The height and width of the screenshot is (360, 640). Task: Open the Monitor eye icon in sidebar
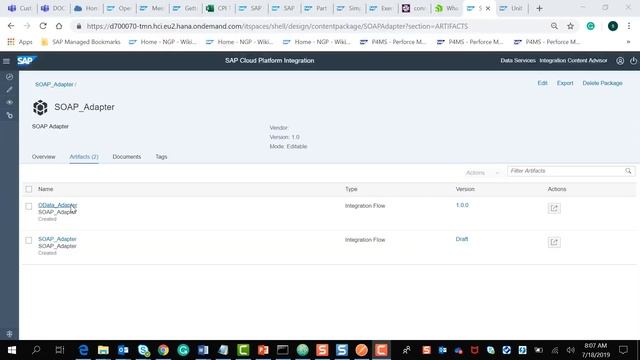click(9, 102)
